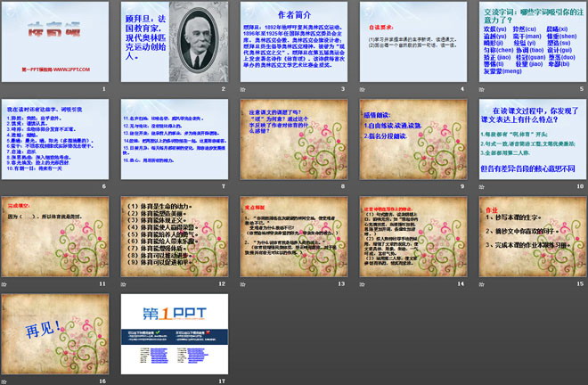Click the animation star icon under slide 12
This screenshot has width=588, height=385.
pos(123,284)
